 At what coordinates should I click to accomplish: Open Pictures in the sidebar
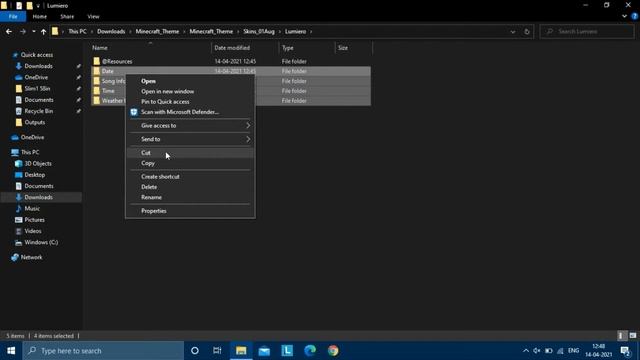point(34,220)
